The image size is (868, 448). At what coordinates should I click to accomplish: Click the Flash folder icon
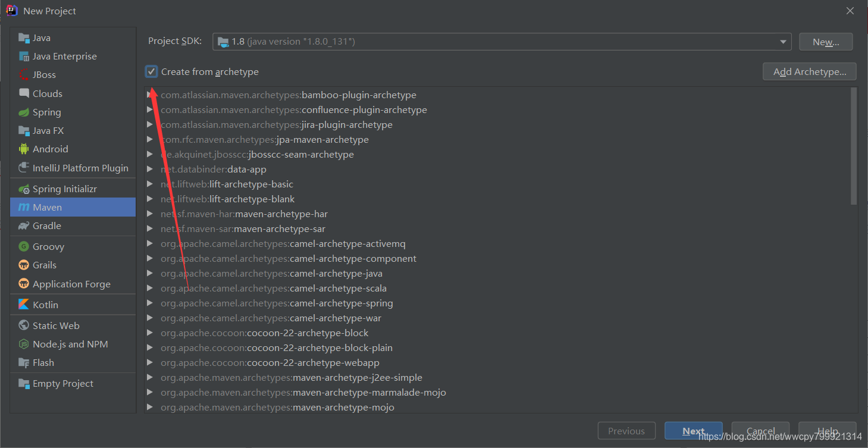pyautogui.click(x=24, y=362)
